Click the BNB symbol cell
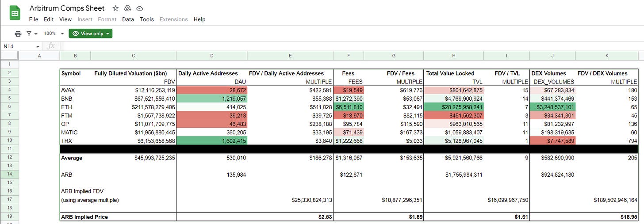Image resolution: width=644 pixels, height=224 pixels. (x=75, y=99)
